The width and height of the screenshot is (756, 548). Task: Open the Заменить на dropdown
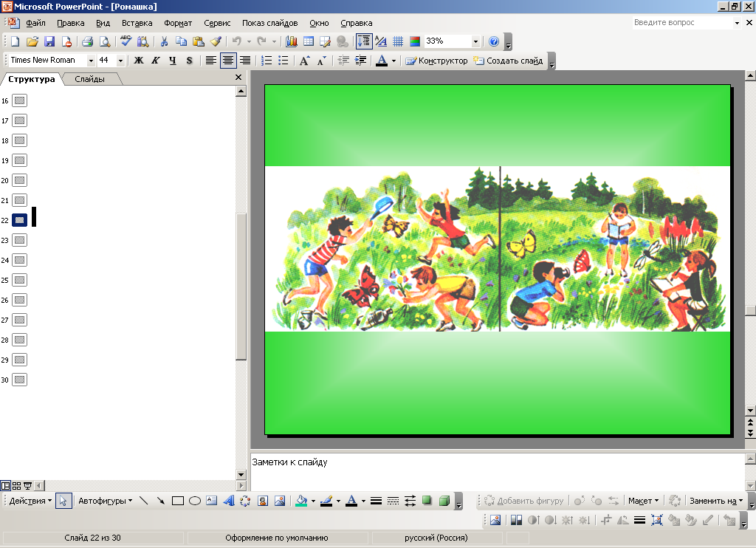point(716,501)
